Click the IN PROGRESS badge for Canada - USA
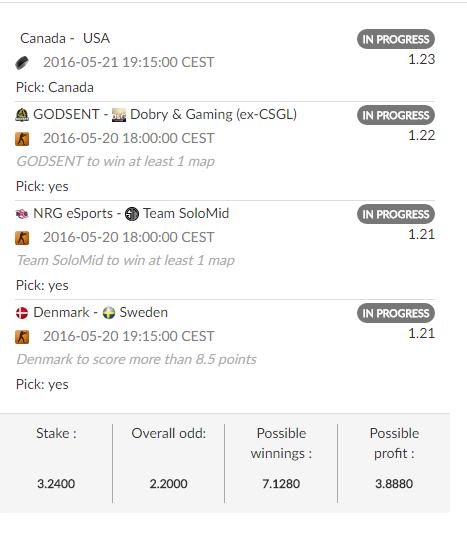Viewport: 467px width, 541px height. [x=396, y=39]
